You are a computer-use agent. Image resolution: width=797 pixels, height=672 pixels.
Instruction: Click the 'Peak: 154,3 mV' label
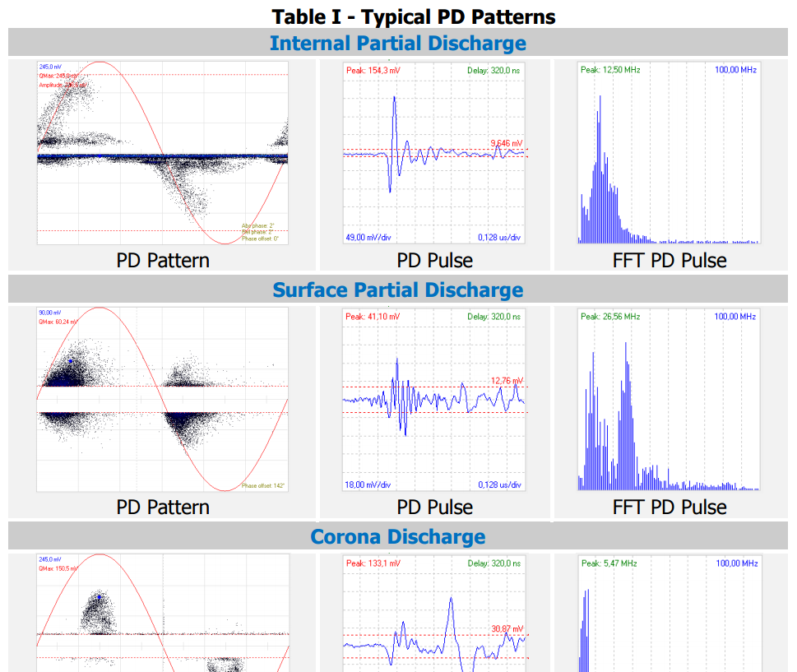click(x=373, y=70)
